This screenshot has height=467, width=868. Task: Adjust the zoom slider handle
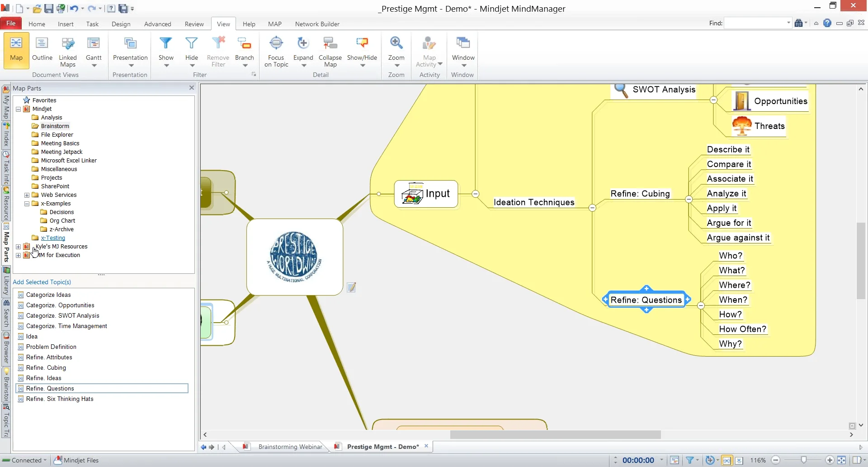[x=804, y=460]
